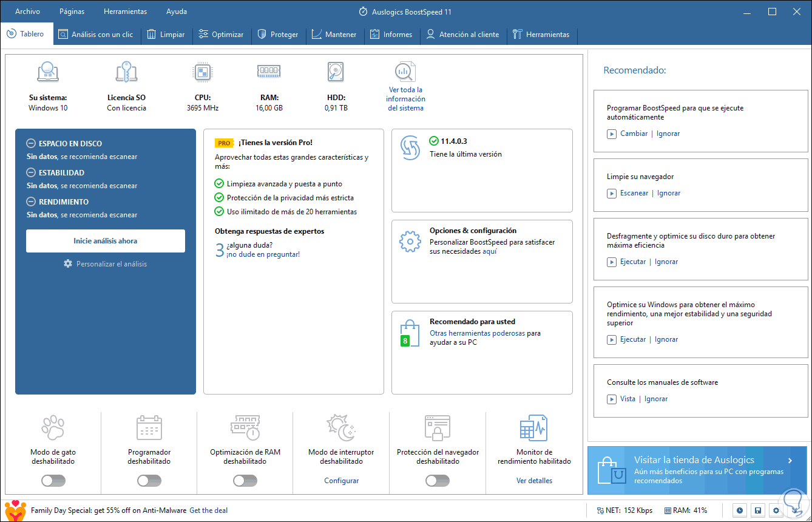812x522 pixels.
Task: Collapse the RENDIMIENTO section
Action: click(31, 202)
